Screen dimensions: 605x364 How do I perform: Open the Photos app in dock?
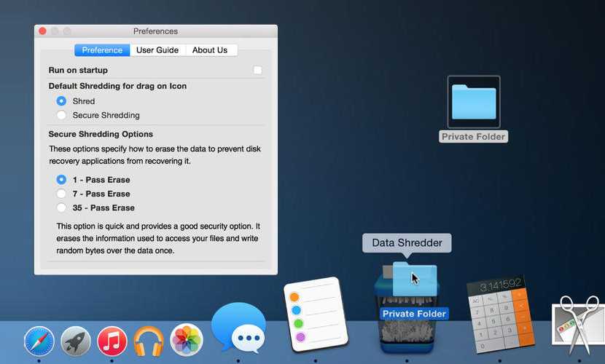187,339
